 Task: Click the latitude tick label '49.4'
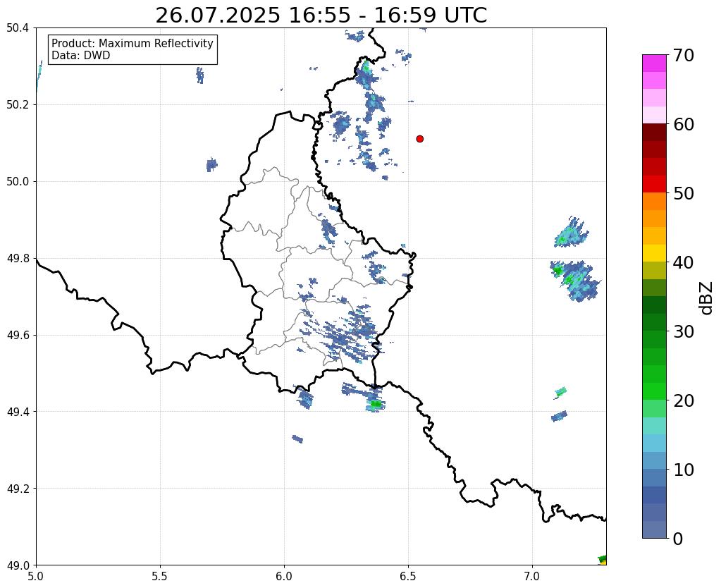(x=18, y=412)
